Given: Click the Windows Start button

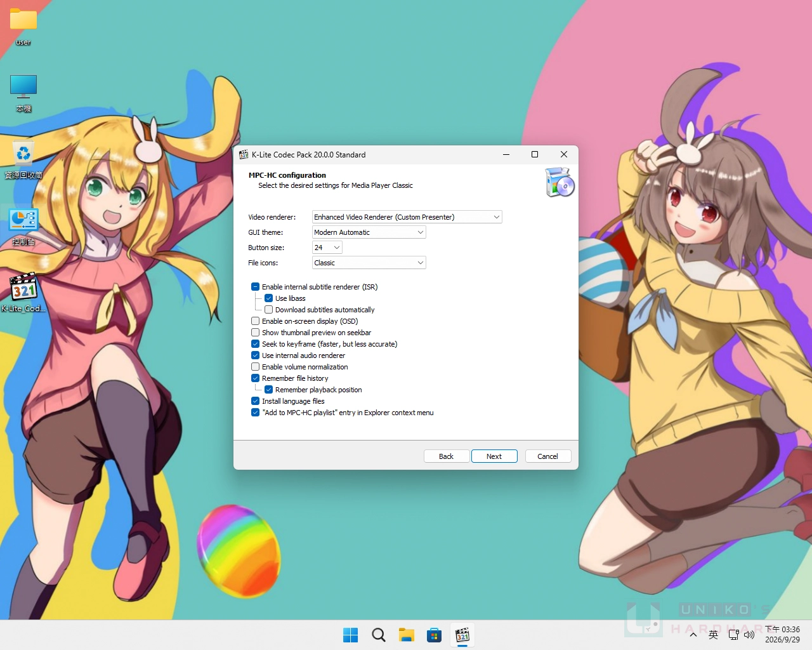Looking at the screenshot, I should click(x=350, y=635).
